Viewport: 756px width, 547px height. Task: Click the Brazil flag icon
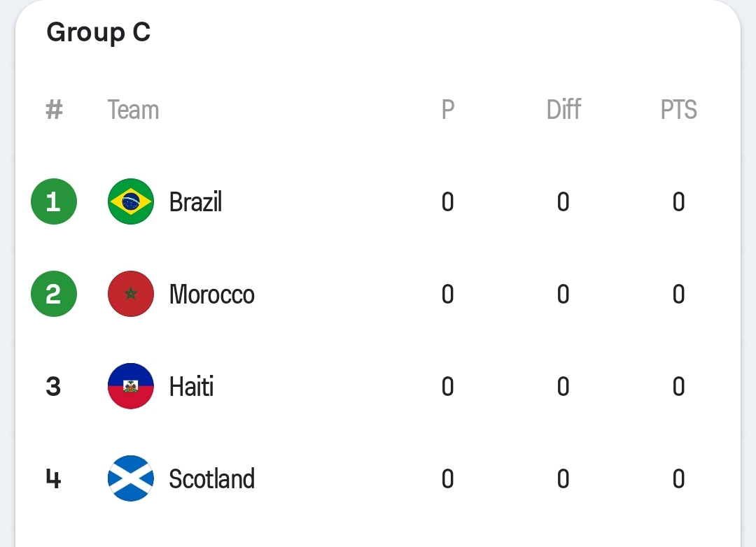coord(131,201)
